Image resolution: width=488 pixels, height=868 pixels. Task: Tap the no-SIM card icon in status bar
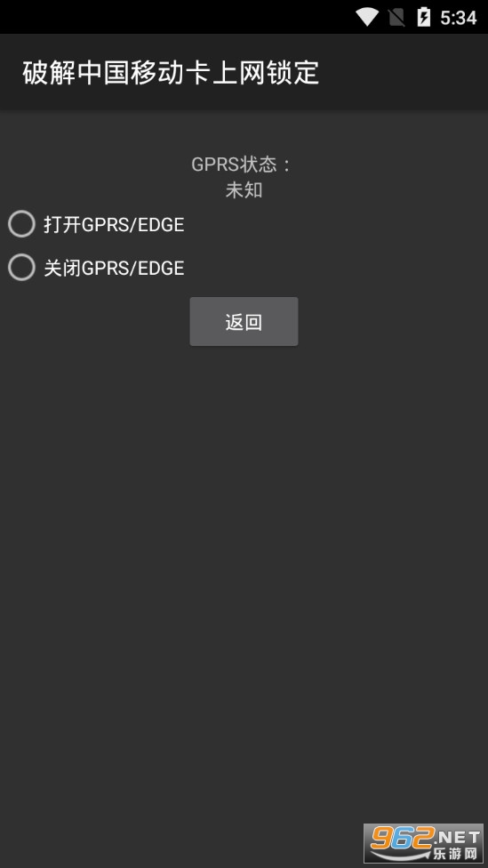pyautogui.click(x=396, y=18)
